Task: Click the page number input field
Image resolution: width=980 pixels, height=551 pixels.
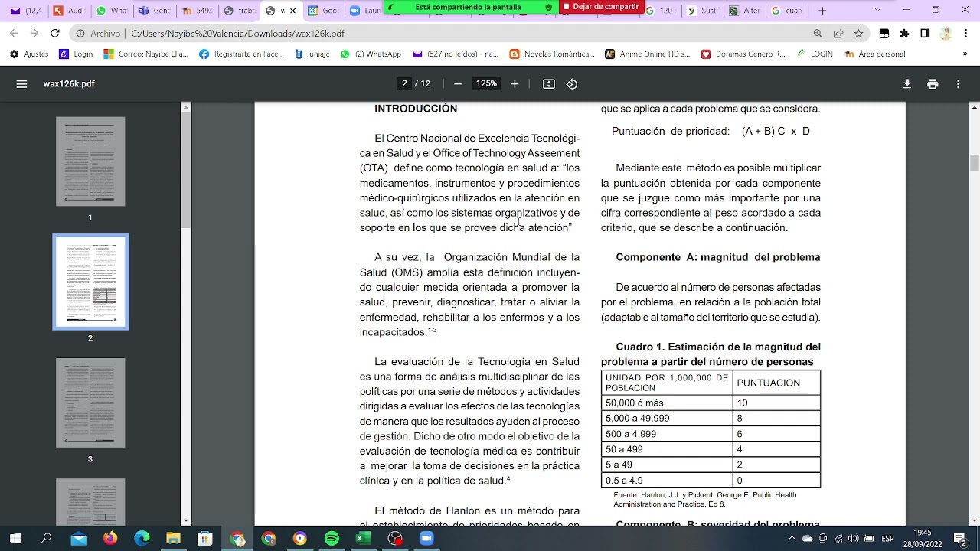Action: (x=404, y=84)
